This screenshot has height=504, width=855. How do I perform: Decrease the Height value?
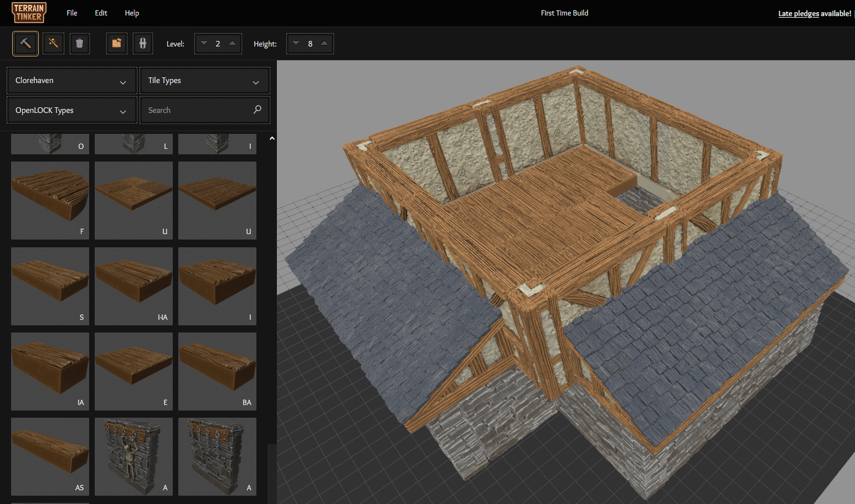296,44
